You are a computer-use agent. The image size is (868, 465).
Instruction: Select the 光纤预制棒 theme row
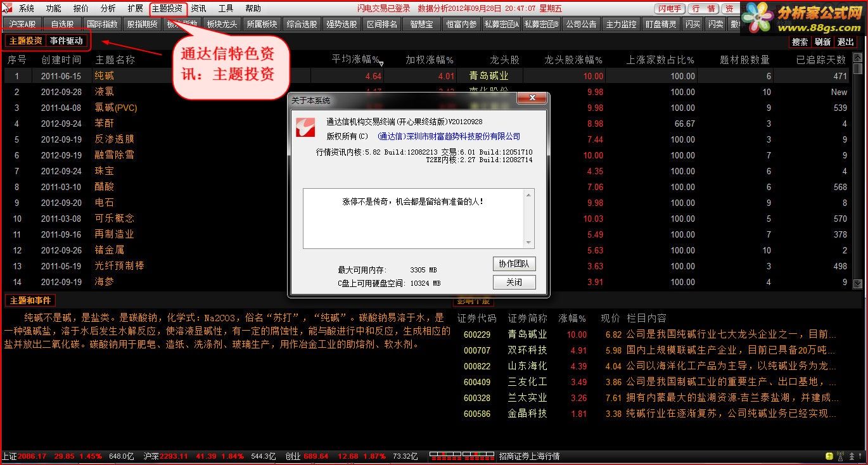click(427, 266)
